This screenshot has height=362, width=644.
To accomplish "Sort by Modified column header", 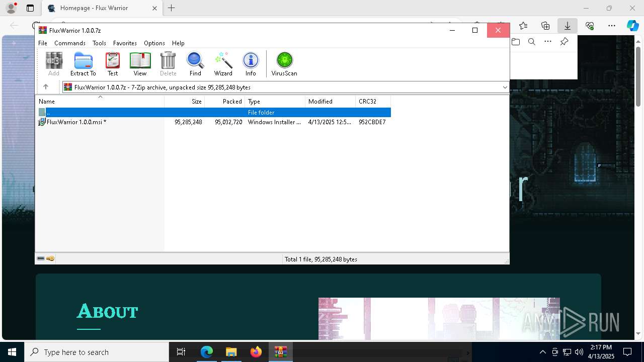I will (x=331, y=102).
